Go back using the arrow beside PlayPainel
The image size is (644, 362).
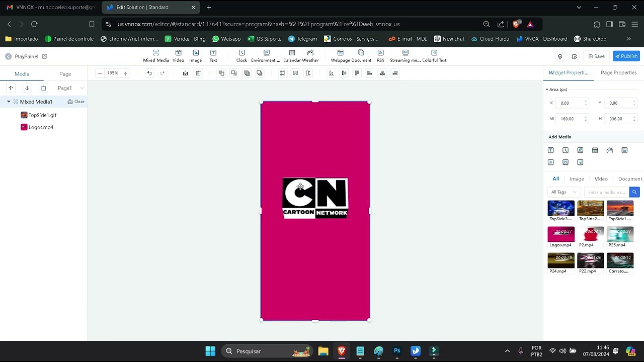coord(8,56)
